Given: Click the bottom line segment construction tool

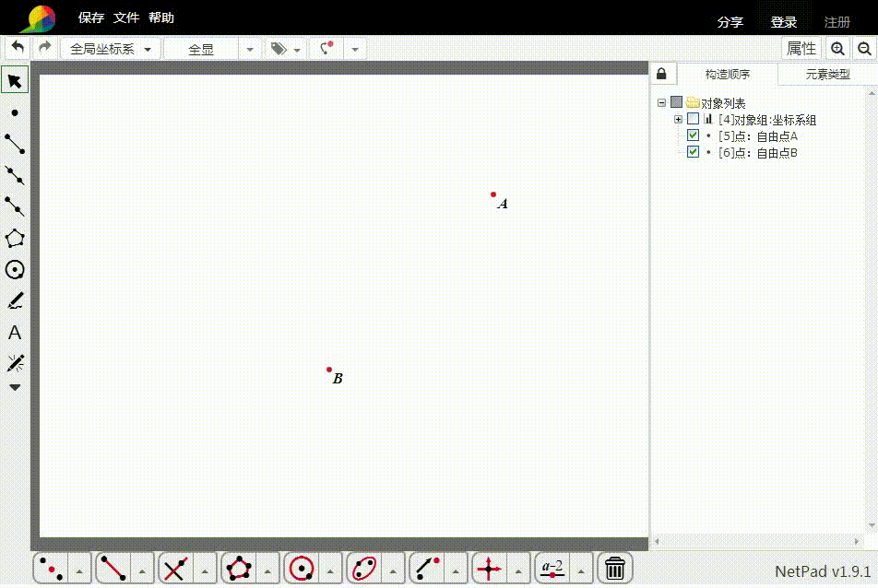Looking at the screenshot, I should point(113,569).
